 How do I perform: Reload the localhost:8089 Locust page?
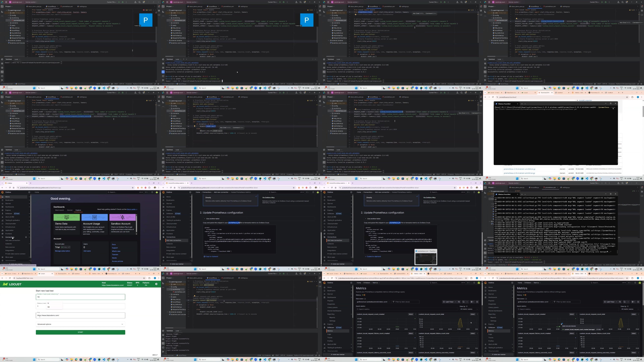pos(10,278)
